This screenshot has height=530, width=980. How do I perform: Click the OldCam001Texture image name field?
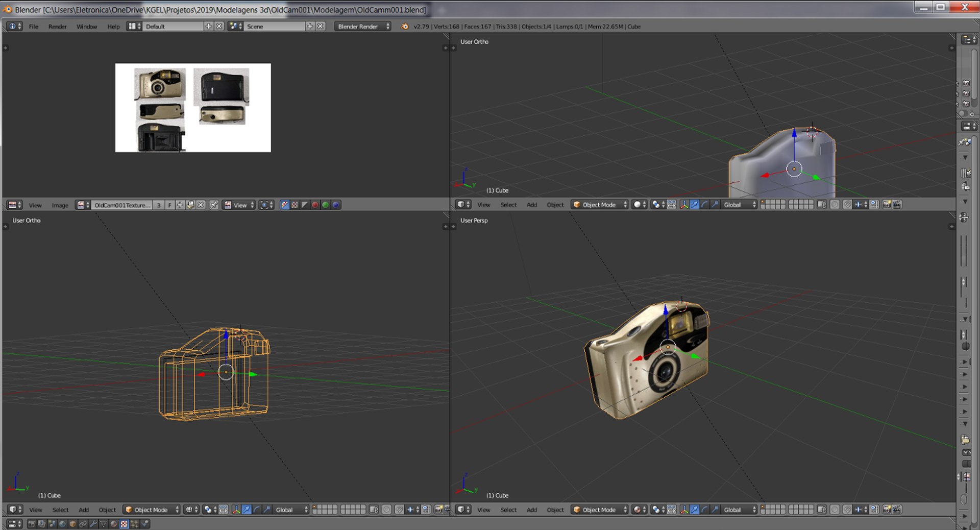click(122, 205)
